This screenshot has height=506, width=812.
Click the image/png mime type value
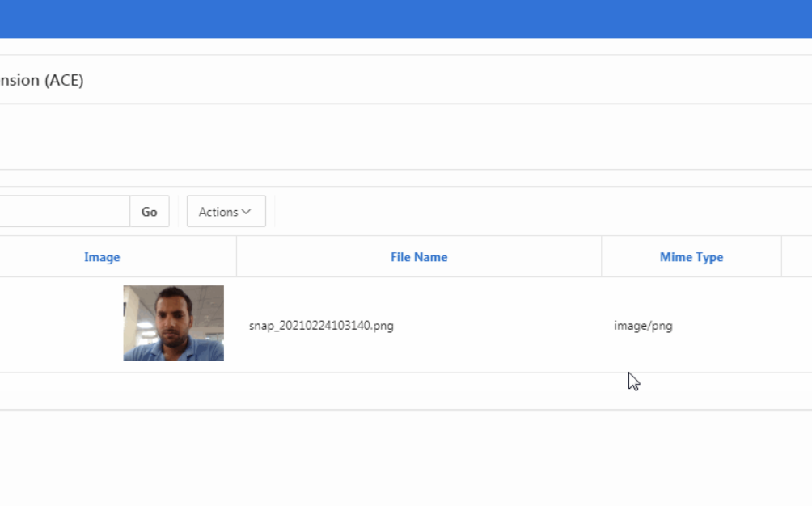click(x=643, y=326)
